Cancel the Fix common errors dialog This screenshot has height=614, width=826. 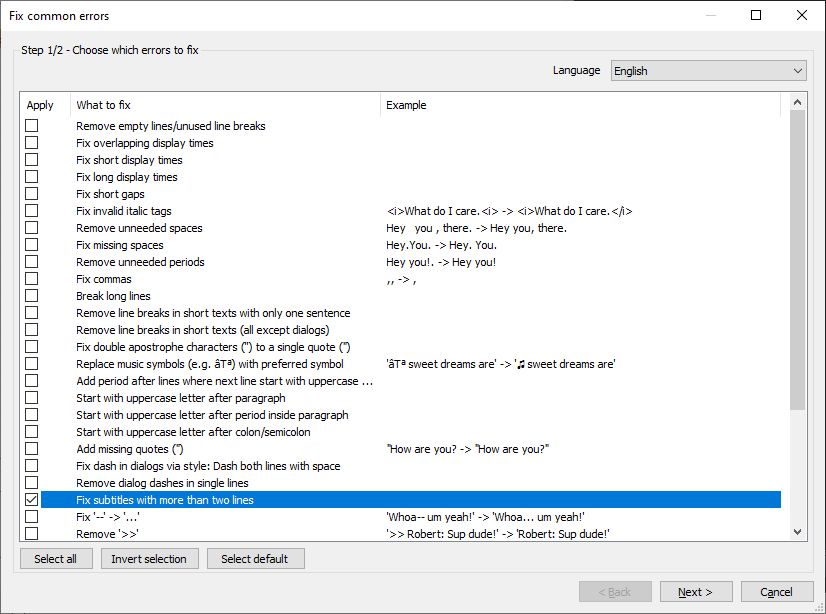click(777, 591)
